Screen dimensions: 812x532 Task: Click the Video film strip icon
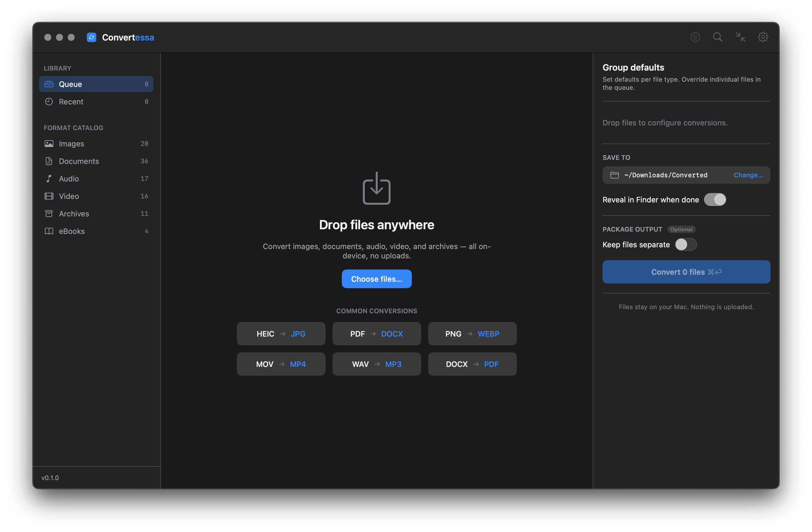(x=49, y=196)
